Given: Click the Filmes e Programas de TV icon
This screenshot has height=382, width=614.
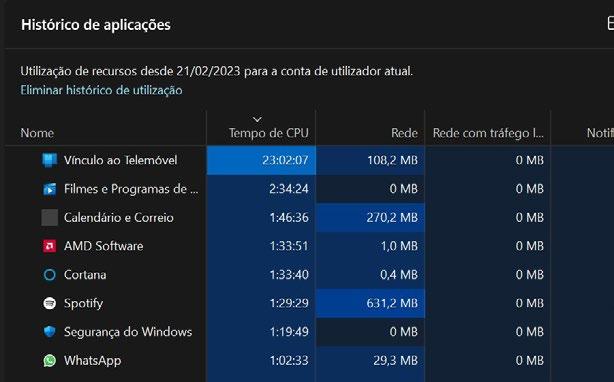Looking at the screenshot, I should [x=49, y=189].
